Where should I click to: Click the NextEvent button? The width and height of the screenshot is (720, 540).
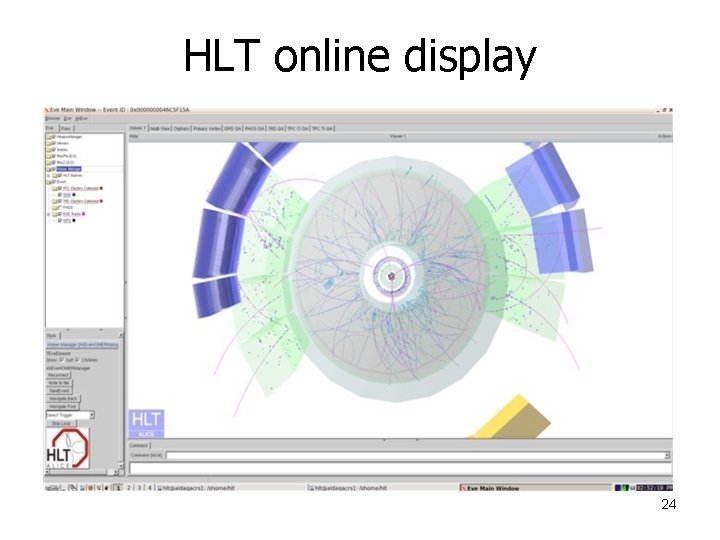(x=59, y=390)
